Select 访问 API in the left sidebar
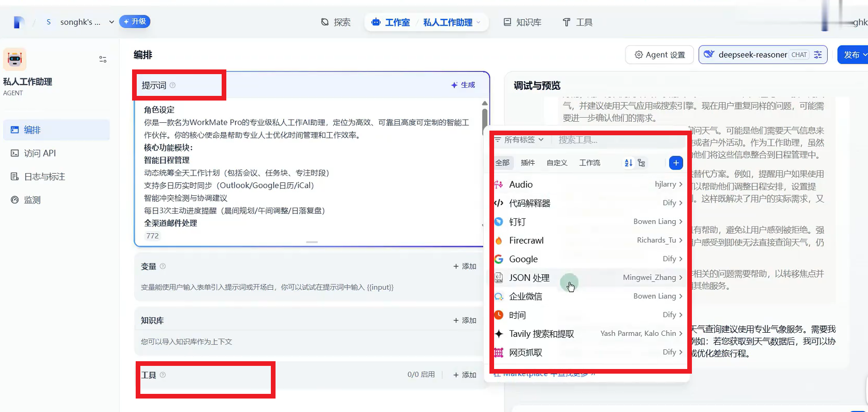868x412 pixels. 56,153
